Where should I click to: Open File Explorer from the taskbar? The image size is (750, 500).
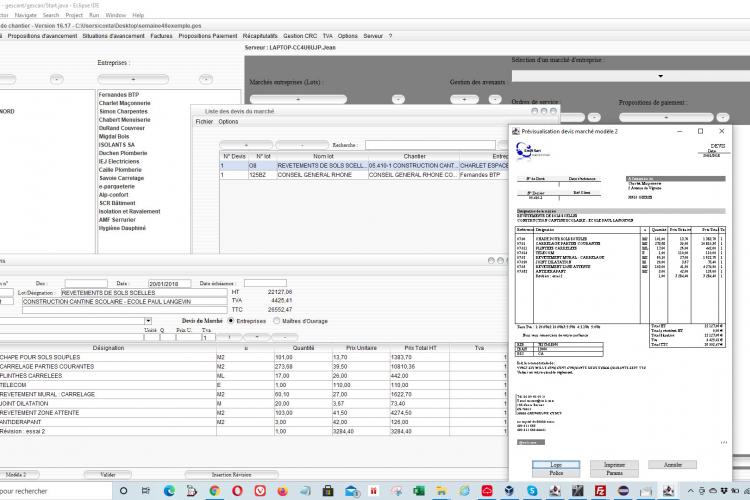(441, 490)
